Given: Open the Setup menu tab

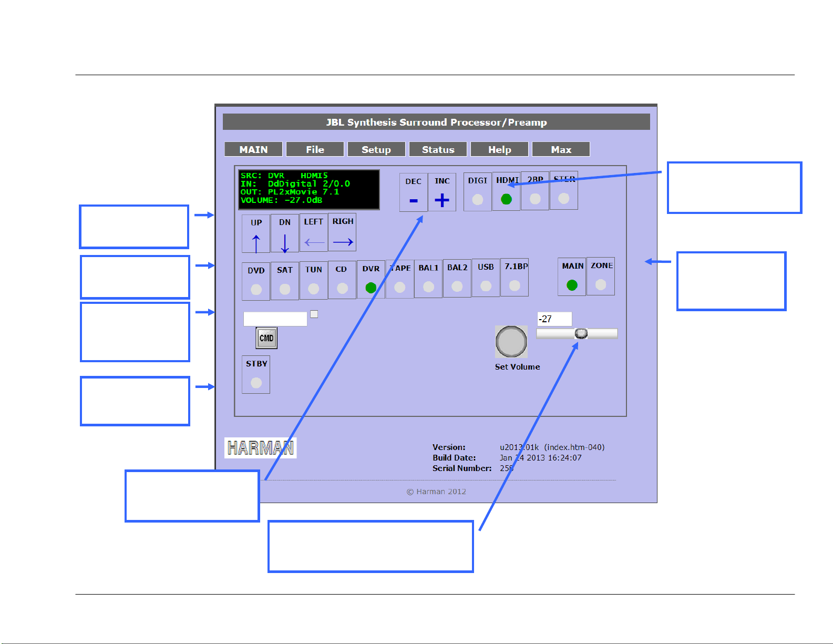Looking at the screenshot, I should (376, 149).
